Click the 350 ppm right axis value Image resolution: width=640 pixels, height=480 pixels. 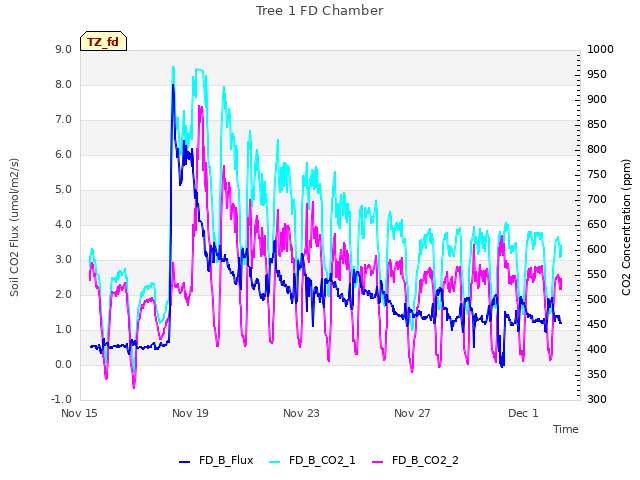(x=597, y=375)
